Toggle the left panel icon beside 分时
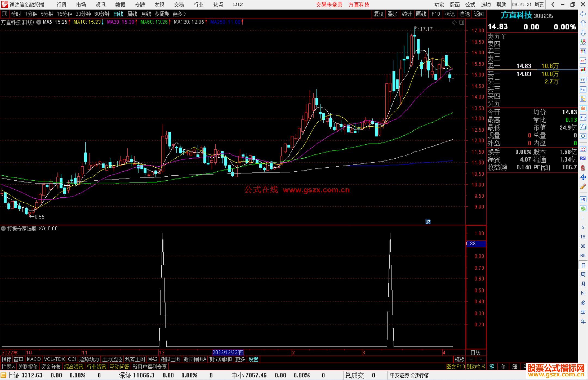The width and height of the screenshot is (588, 380). click(5, 14)
